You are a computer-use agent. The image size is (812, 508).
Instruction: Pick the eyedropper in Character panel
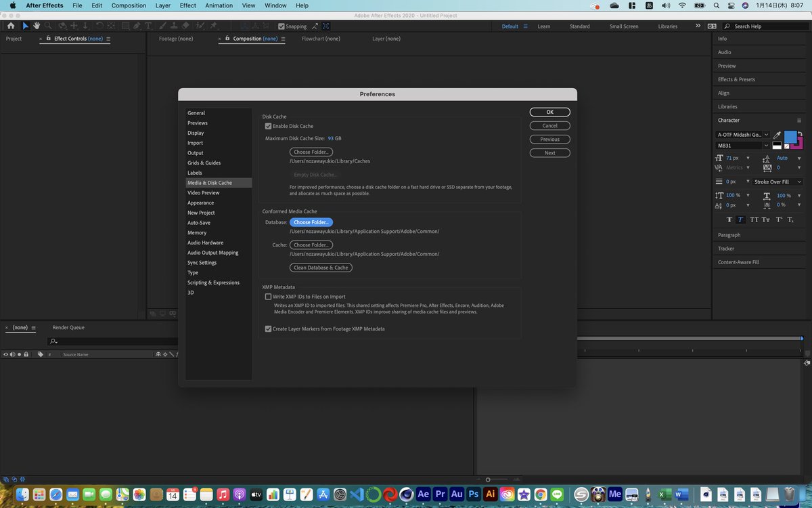click(777, 135)
